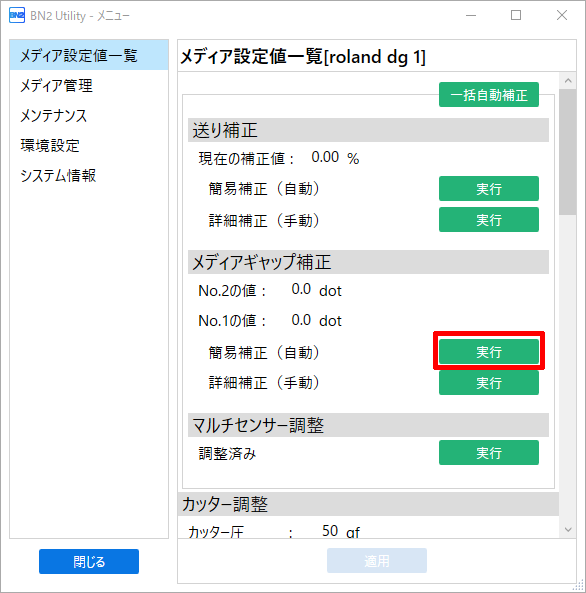
Task: Click the No.2の値 0.0 dot value
Action: [317, 290]
